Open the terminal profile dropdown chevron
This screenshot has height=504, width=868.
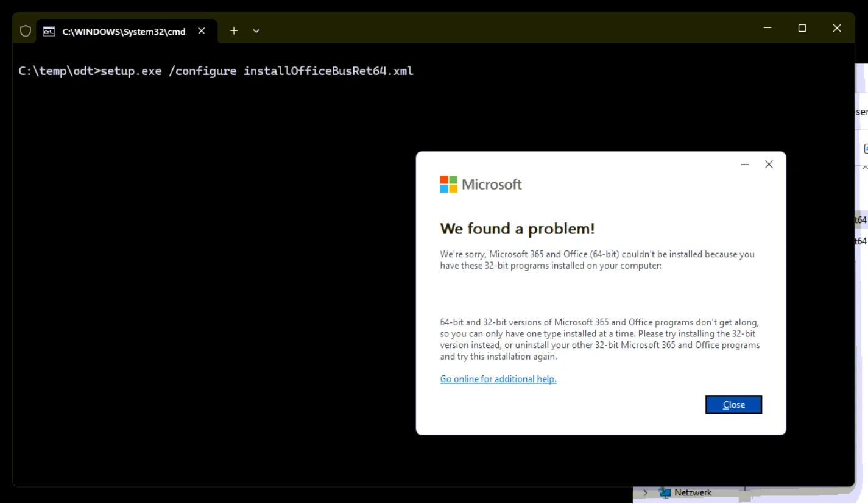(256, 30)
